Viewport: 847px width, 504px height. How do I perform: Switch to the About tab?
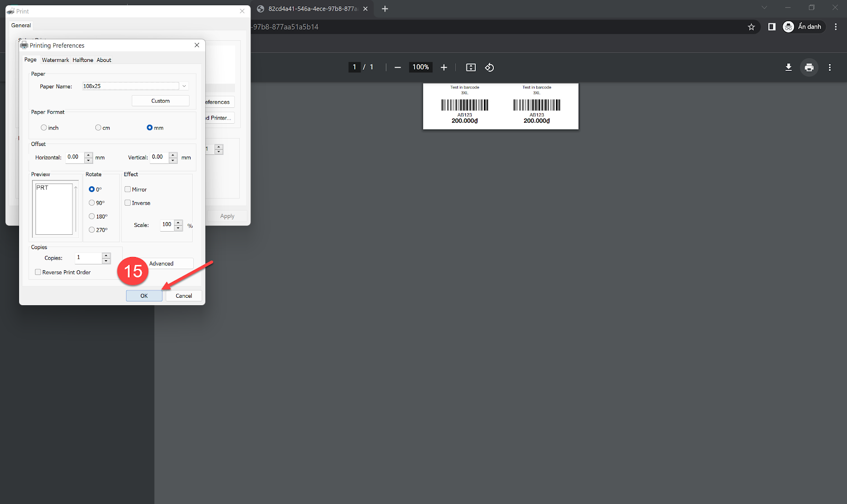tap(104, 60)
